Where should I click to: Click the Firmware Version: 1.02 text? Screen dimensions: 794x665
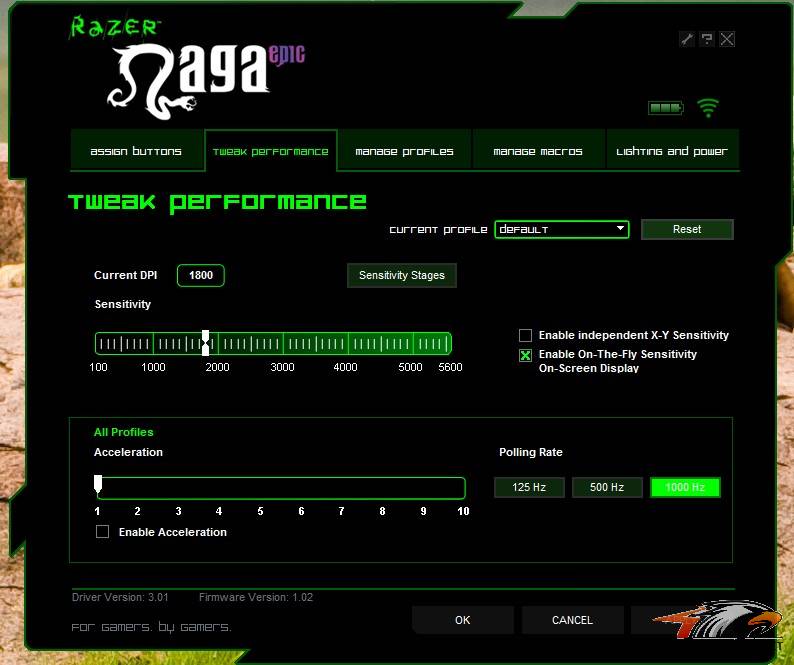click(x=256, y=597)
